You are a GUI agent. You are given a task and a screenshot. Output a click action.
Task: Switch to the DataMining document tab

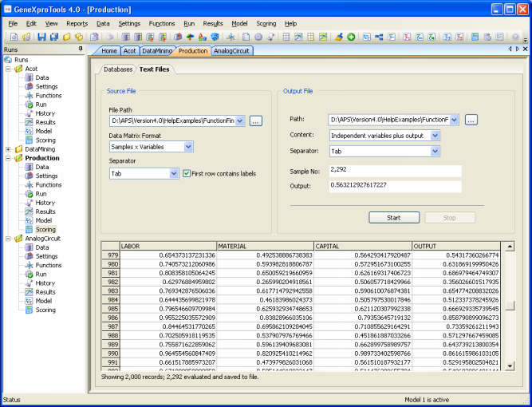click(x=157, y=51)
